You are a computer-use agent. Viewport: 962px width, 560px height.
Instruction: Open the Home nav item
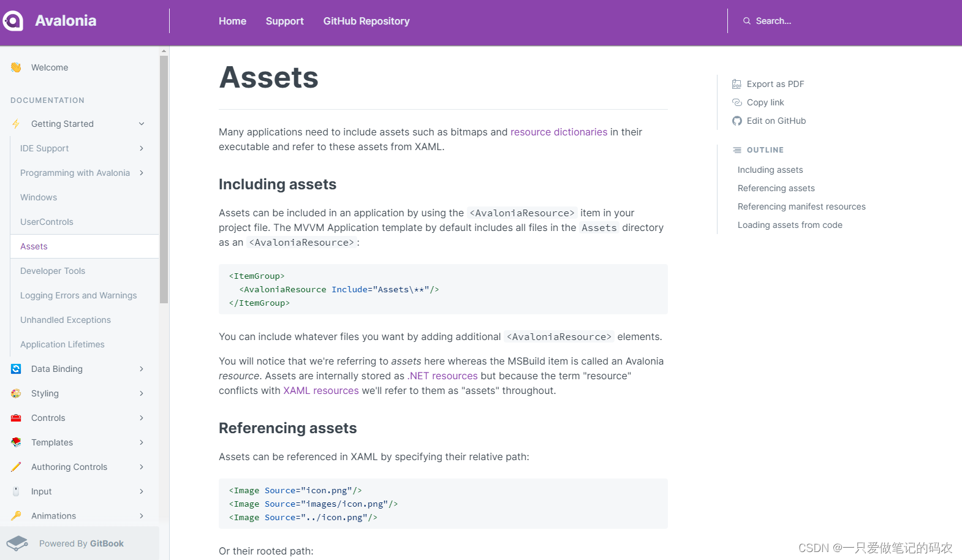click(x=232, y=21)
